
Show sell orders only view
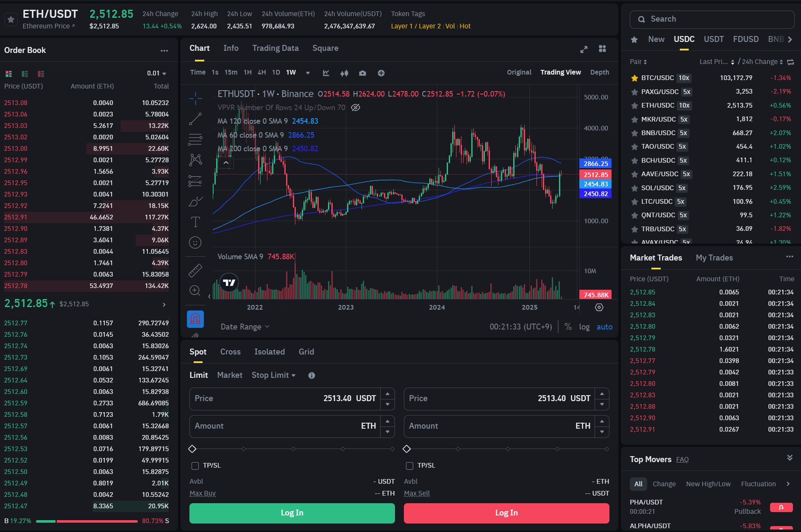(x=41, y=74)
